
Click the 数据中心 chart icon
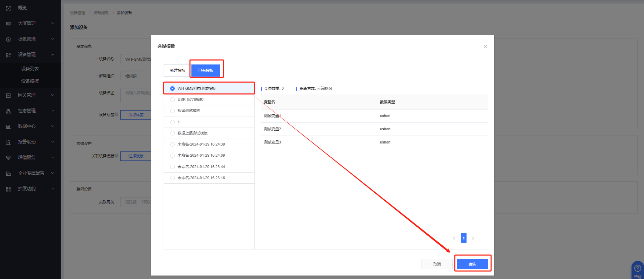point(8,127)
